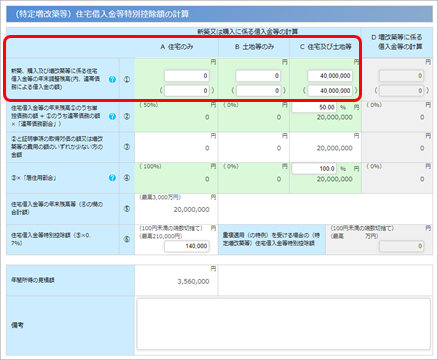Viewport: 438px width, 360px height.
Task: Click column D value 0 in row ②
Action: [x=422, y=117]
